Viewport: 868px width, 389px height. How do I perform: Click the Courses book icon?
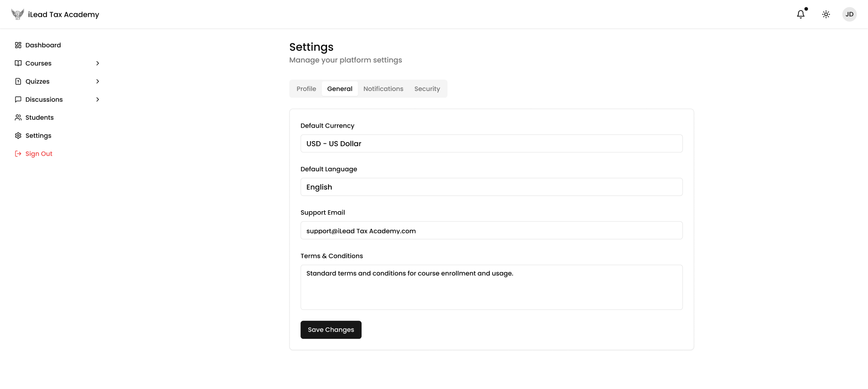18,63
